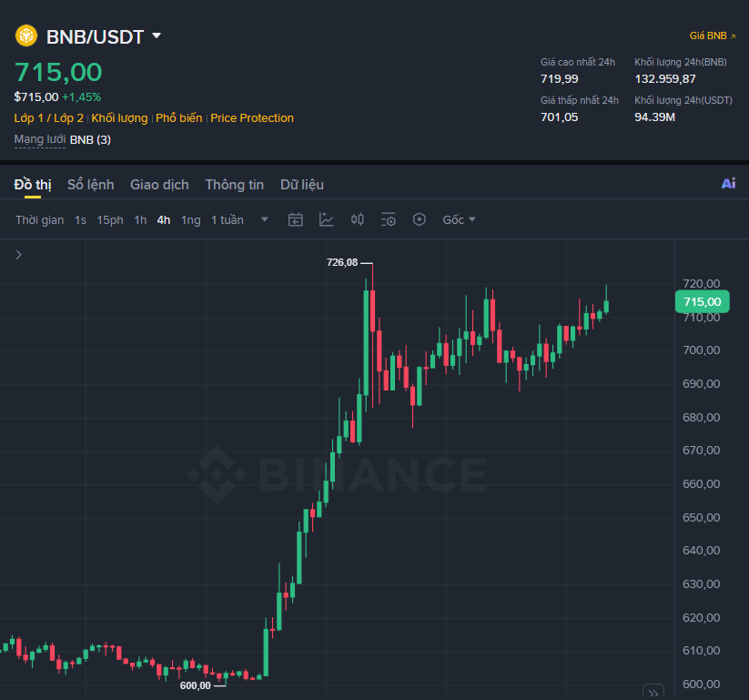Click the Khối lượng tag
The width and height of the screenshot is (749, 700).
[119, 118]
